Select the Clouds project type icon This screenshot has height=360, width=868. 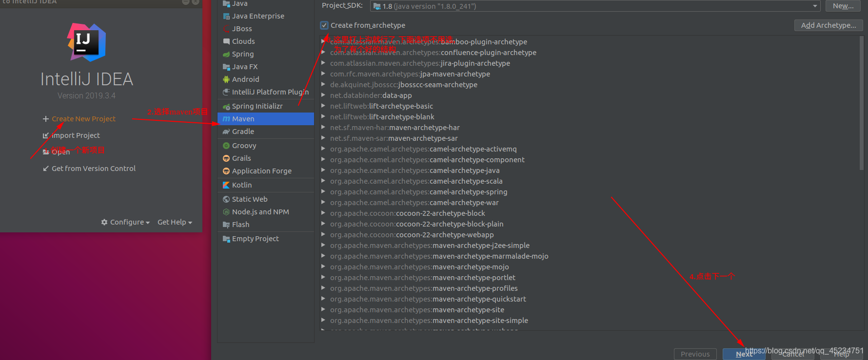coord(226,41)
